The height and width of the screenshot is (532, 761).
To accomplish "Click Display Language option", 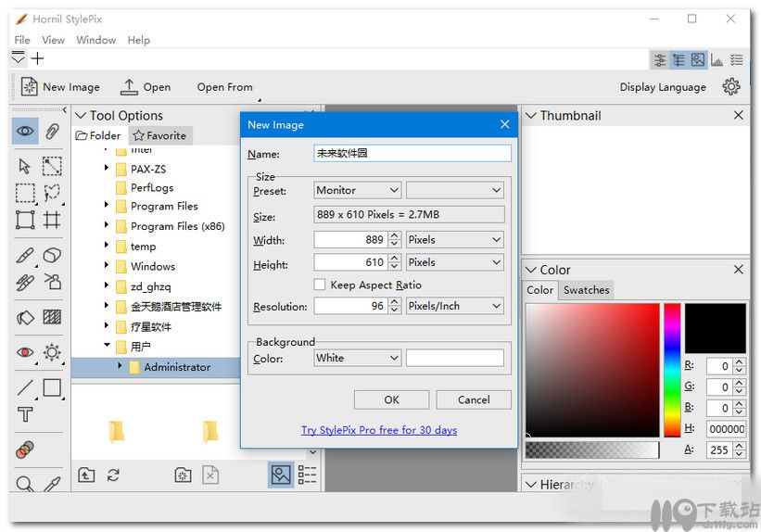I will click(663, 87).
